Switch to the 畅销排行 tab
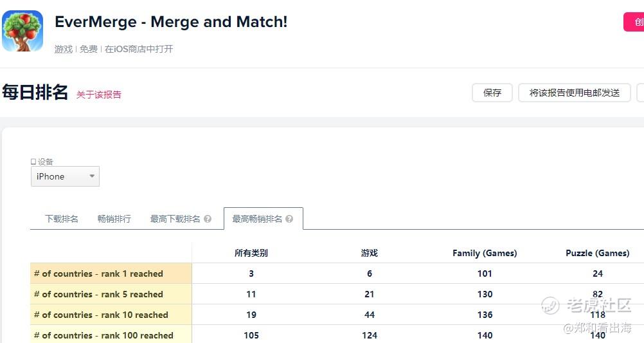The height and width of the screenshot is (343, 644). point(114,219)
